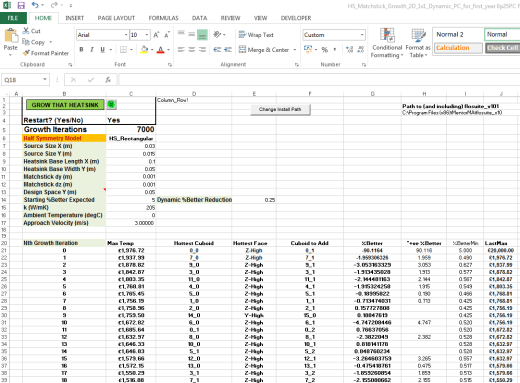520x383 pixels.
Task: Click the Paste clipboard icon
Action: [10, 36]
